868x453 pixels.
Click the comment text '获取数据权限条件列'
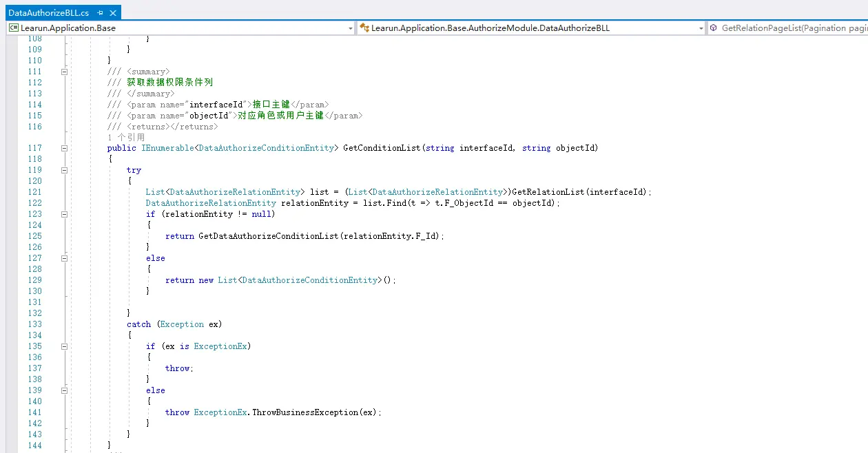(169, 83)
